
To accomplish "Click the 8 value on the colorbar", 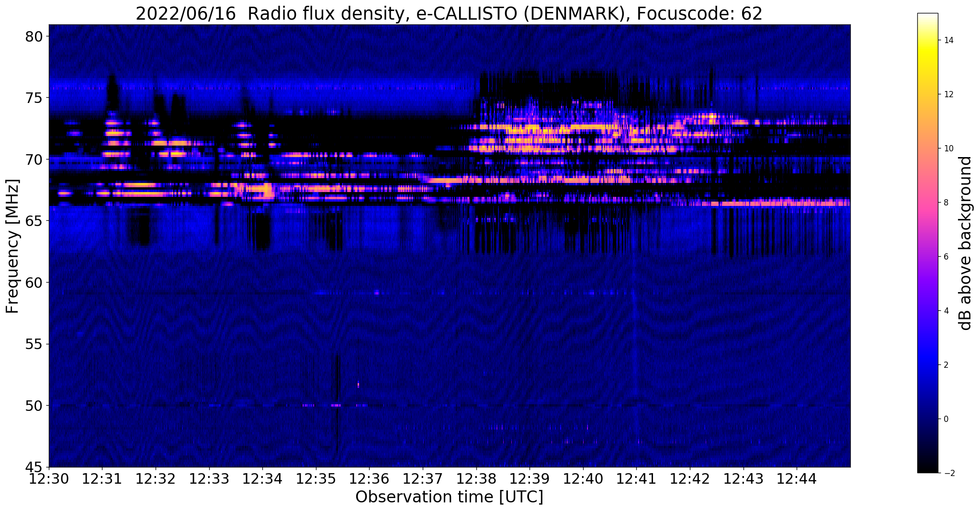I will (945, 203).
